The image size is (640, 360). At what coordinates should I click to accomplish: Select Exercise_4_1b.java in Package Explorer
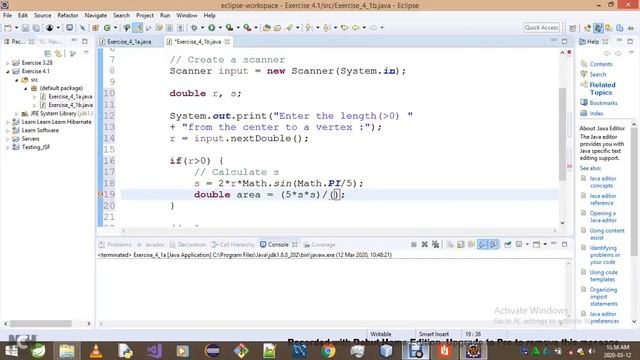pyautogui.click(x=70, y=105)
